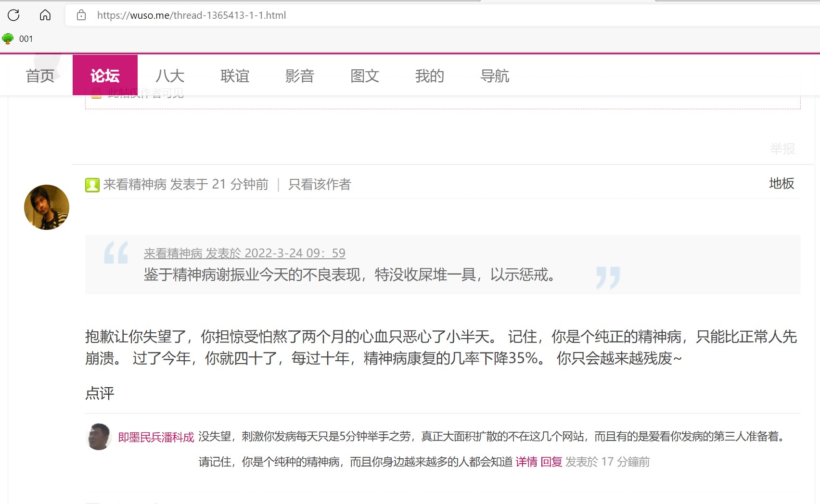Click username 即墨民兵潘科成 in comment
Viewport: 820px width, 504px height.
156,437
